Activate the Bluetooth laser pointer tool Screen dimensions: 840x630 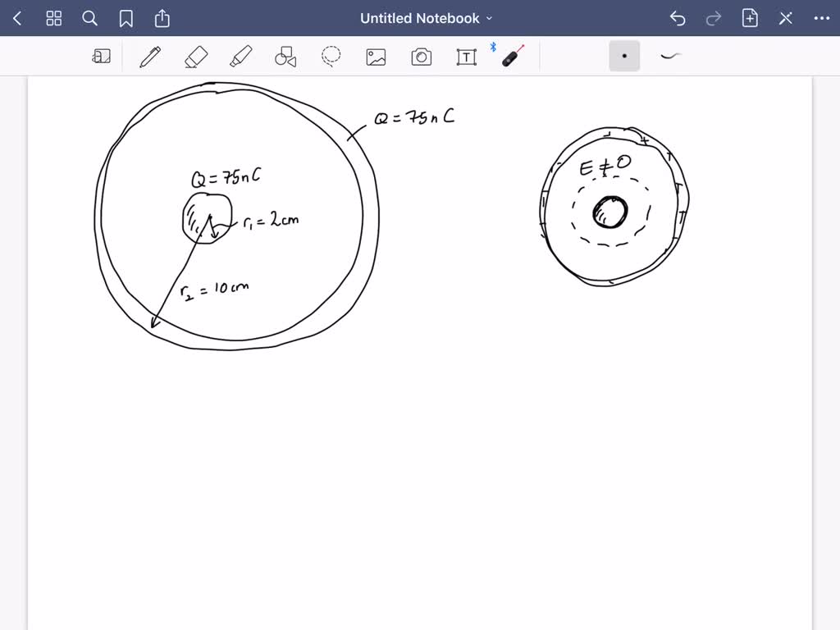pyautogui.click(x=510, y=56)
